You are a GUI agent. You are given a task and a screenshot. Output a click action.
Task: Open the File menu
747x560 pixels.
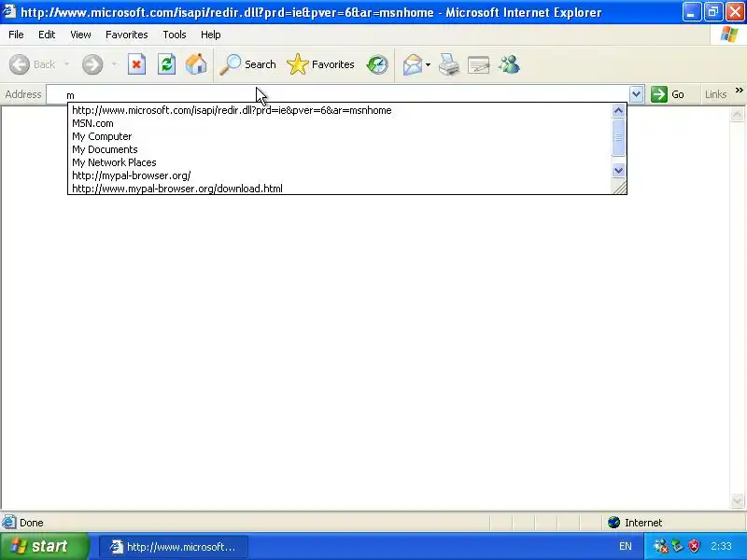[x=16, y=35]
